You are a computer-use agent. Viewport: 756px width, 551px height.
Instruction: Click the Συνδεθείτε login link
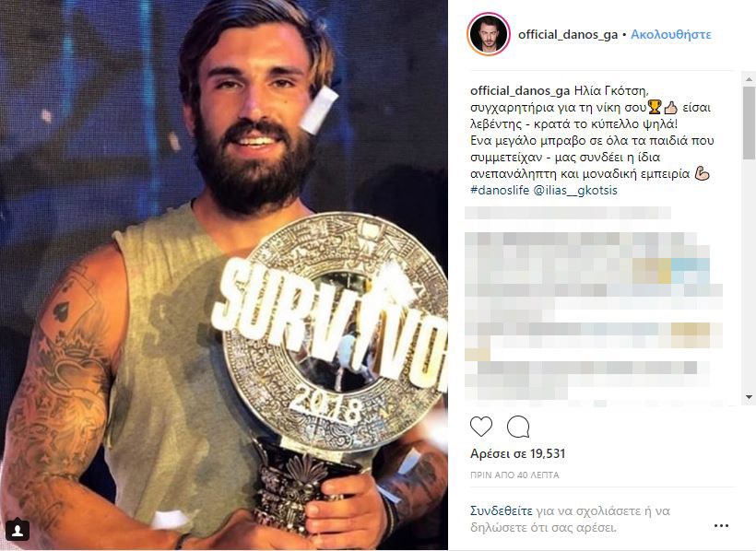click(x=502, y=511)
